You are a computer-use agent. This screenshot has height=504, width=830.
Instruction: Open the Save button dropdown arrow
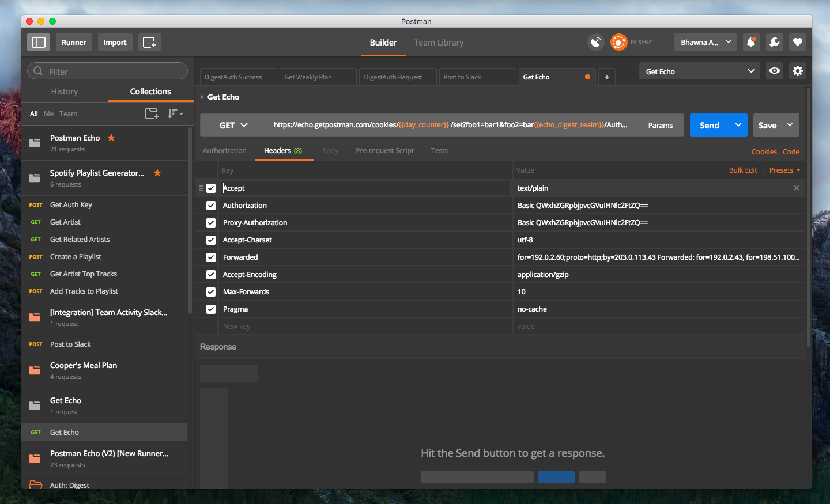[790, 125]
